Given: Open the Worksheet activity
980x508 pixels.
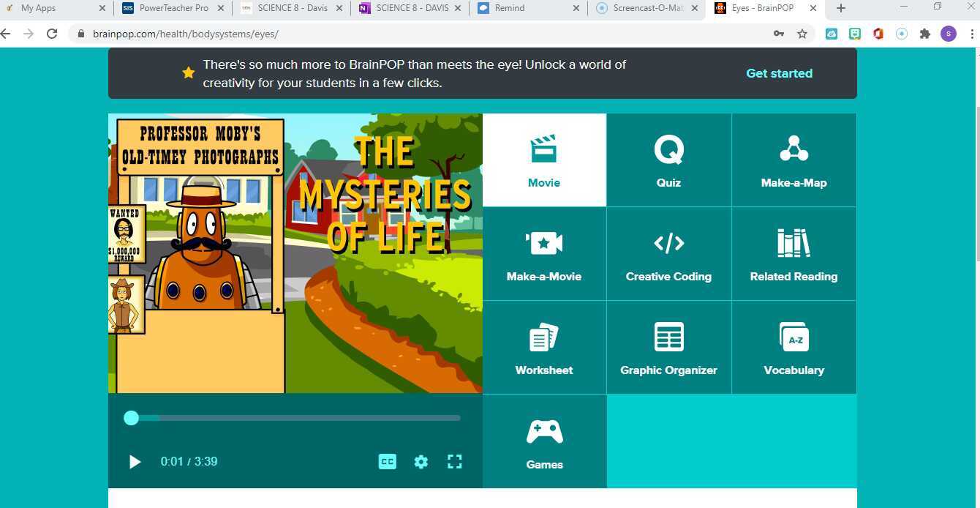Looking at the screenshot, I should point(544,347).
